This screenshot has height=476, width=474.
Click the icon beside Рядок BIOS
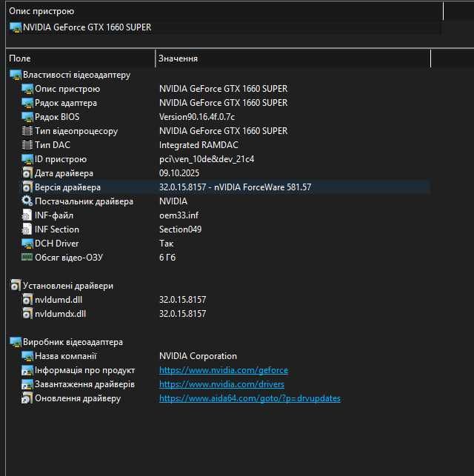[27, 117]
